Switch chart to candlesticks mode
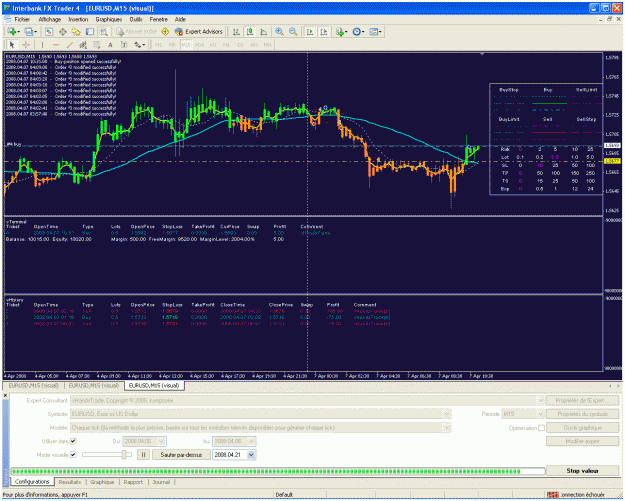The image size is (625, 501). tap(250, 32)
